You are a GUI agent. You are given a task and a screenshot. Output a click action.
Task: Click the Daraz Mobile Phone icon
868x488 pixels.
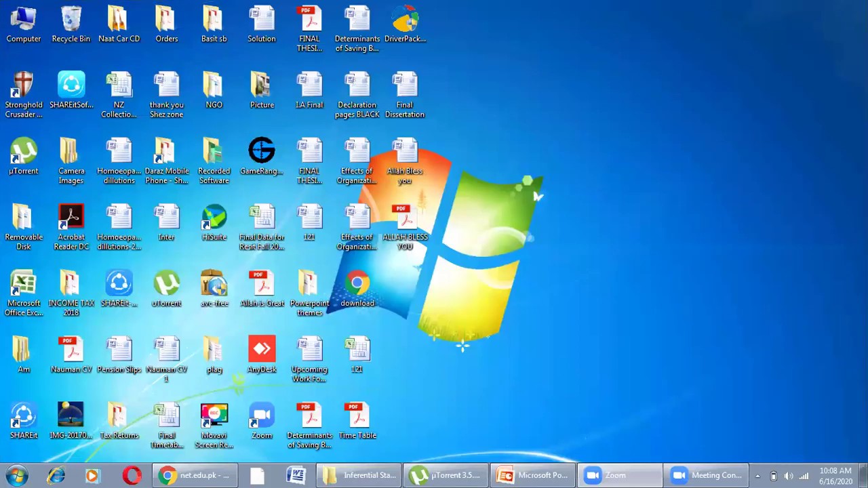166,161
